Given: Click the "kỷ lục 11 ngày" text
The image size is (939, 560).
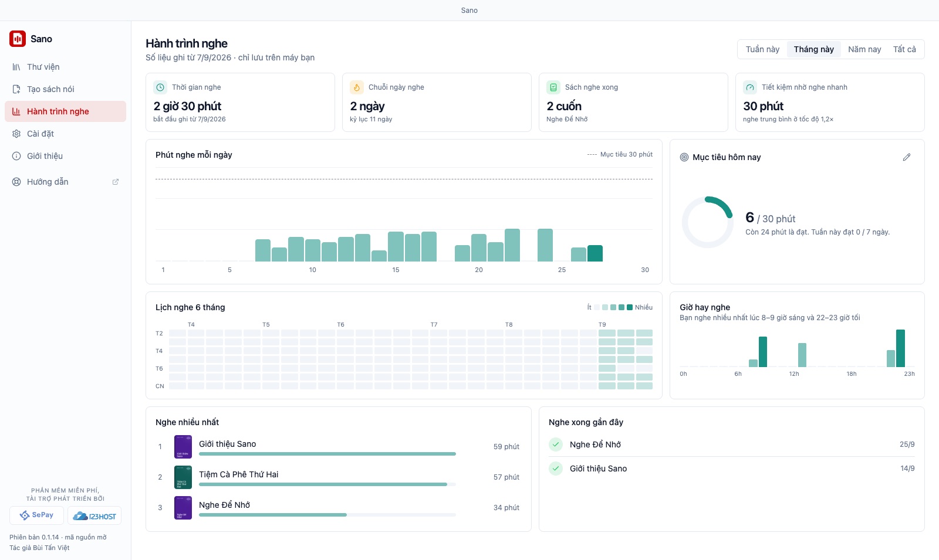Looking at the screenshot, I should (371, 119).
